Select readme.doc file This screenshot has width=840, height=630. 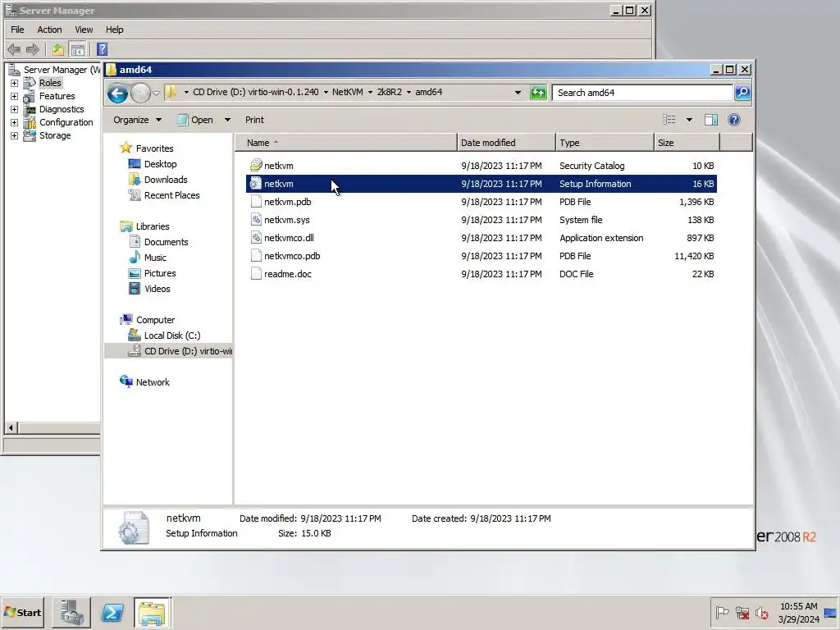[481, 274]
